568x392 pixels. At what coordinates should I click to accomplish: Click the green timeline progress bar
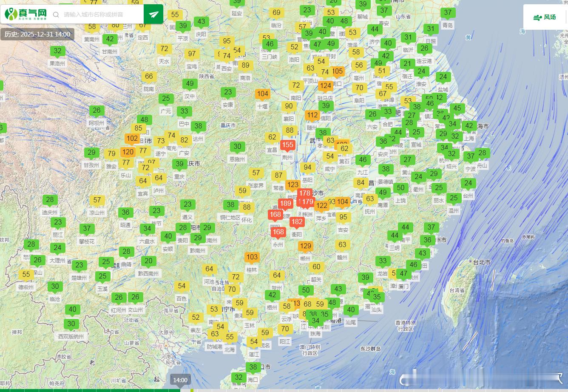[x=90, y=390]
